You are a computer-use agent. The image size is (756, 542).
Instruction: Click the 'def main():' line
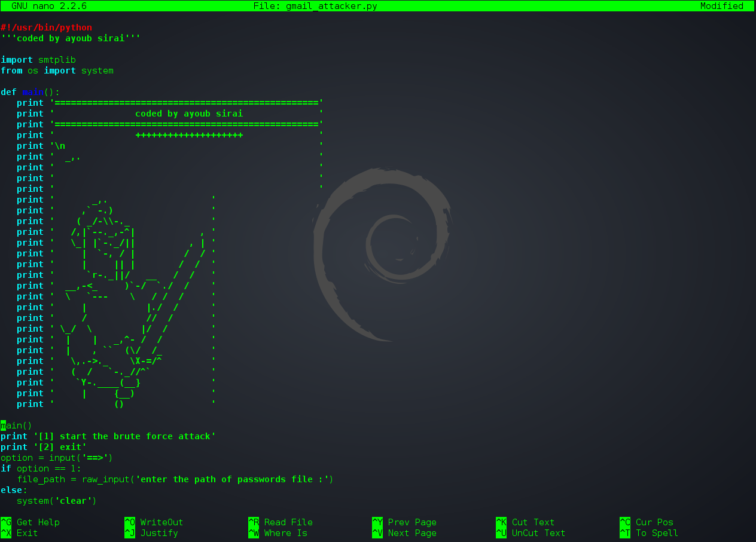pyautogui.click(x=30, y=92)
